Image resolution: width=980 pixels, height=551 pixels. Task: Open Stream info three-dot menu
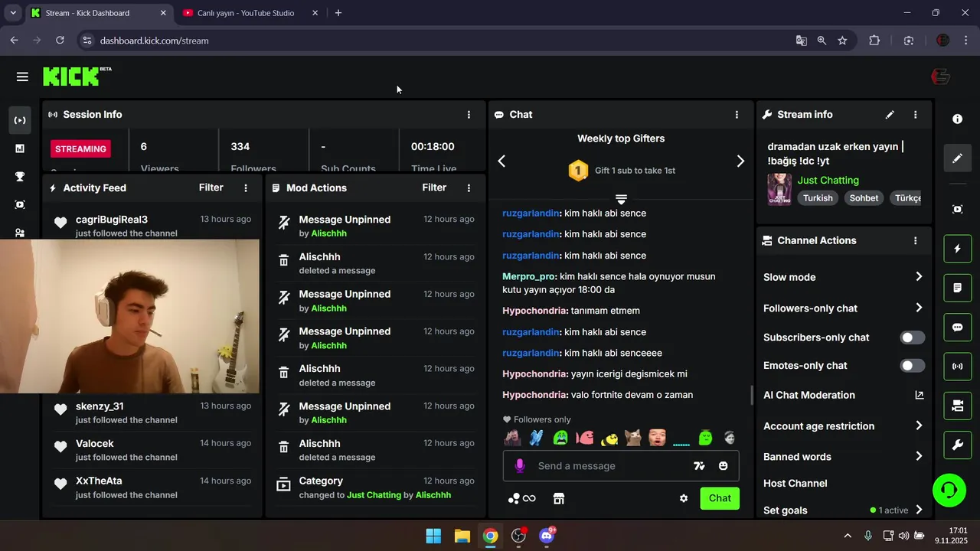[915, 115]
